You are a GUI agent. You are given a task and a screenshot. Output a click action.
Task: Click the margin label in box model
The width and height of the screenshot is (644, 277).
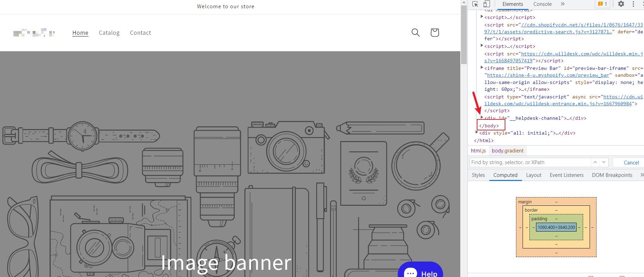525,202
